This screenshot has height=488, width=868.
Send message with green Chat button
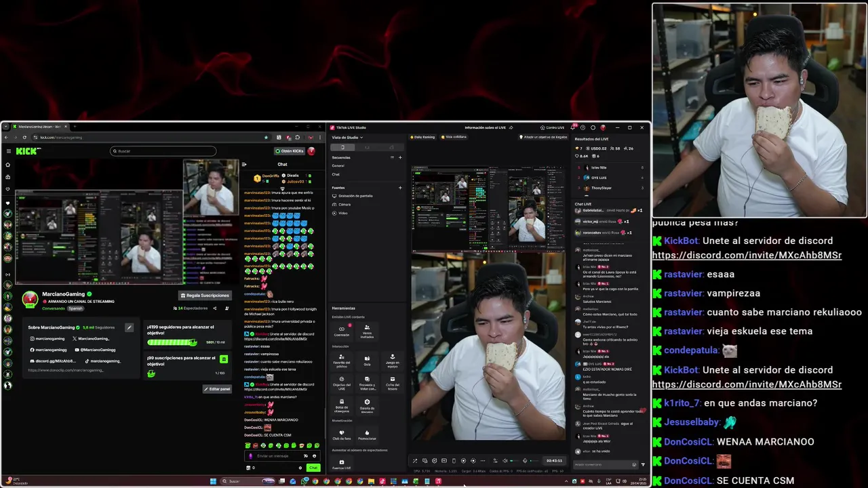point(313,468)
